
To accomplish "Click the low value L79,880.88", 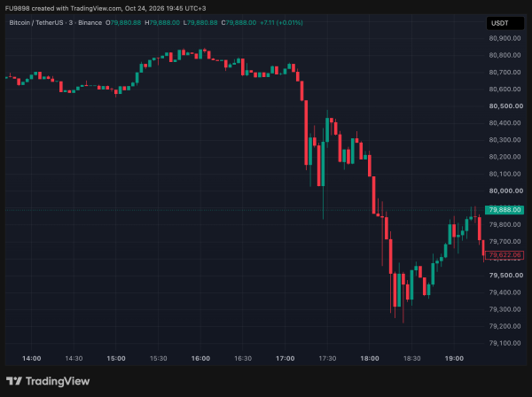I will coord(200,23).
